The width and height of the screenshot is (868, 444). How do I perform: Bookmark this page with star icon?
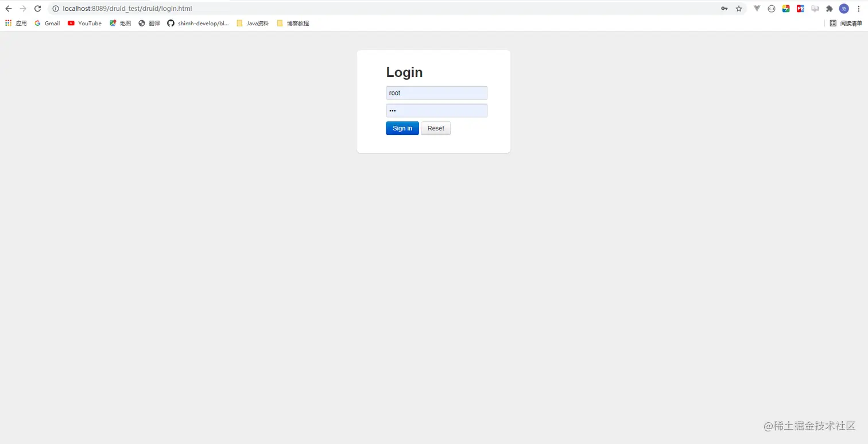click(739, 9)
